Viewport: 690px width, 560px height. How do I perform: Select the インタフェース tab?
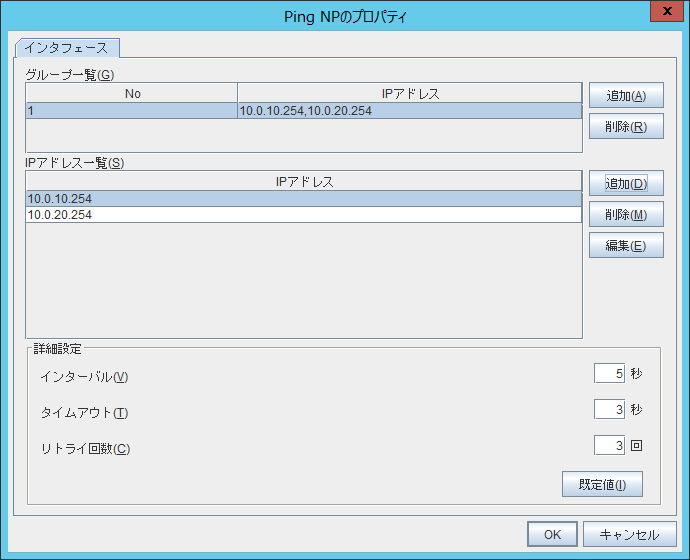[x=67, y=48]
